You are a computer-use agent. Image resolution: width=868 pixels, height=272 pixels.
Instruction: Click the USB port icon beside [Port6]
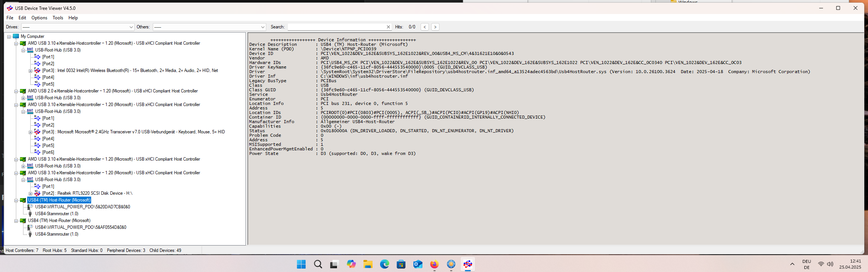pyautogui.click(x=37, y=152)
